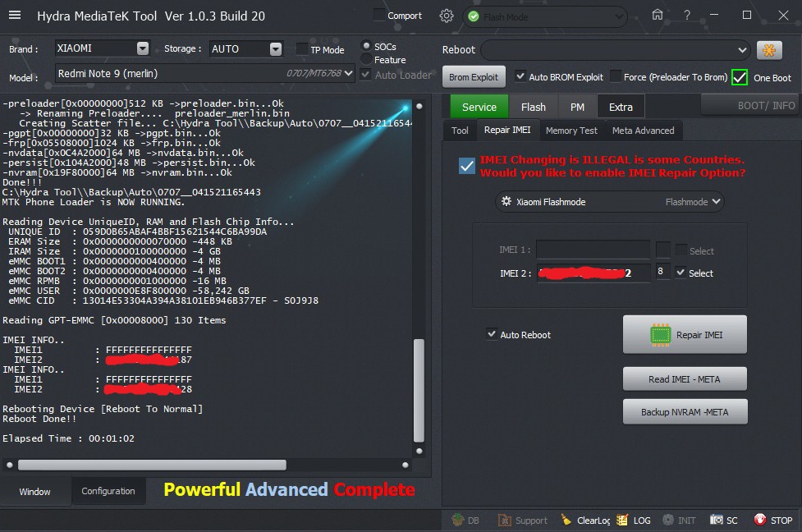This screenshot has width=802, height=532.
Task: Click the IMEI 1 check digit box
Action: 663,250
